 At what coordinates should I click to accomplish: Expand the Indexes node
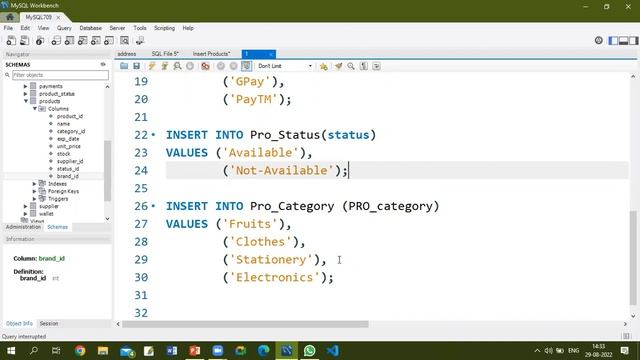pos(35,184)
